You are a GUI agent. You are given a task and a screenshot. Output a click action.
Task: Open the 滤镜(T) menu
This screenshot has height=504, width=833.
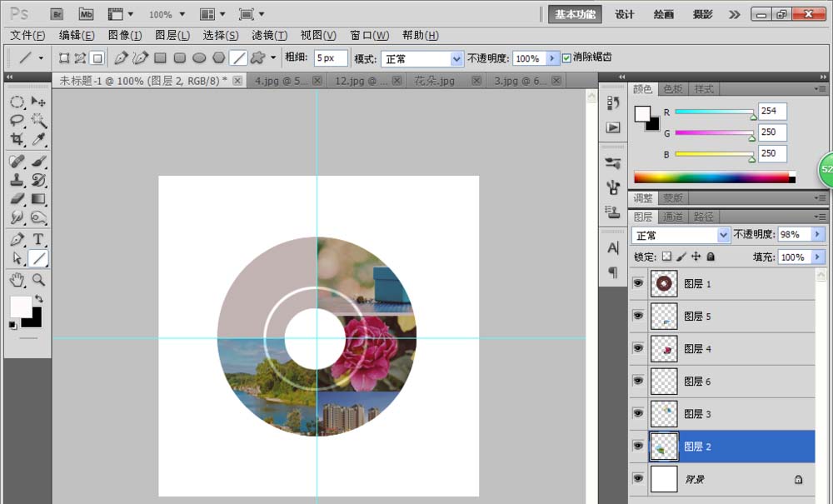[x=269, y=36]
